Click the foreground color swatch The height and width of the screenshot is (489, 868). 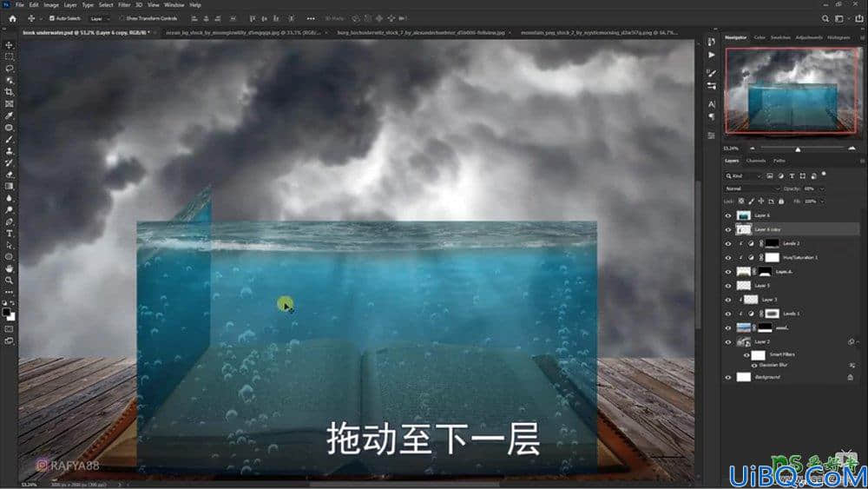[x=6, y=313]
